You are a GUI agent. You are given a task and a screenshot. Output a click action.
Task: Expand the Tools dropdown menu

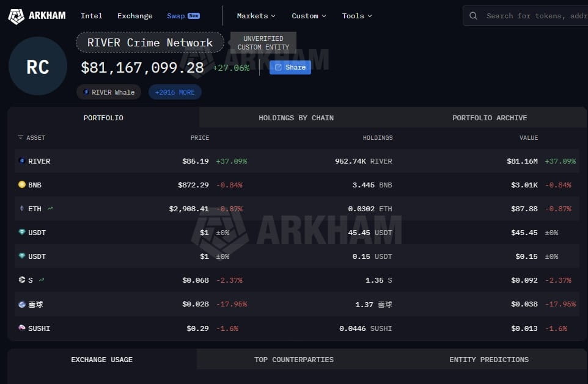(356, 16)
